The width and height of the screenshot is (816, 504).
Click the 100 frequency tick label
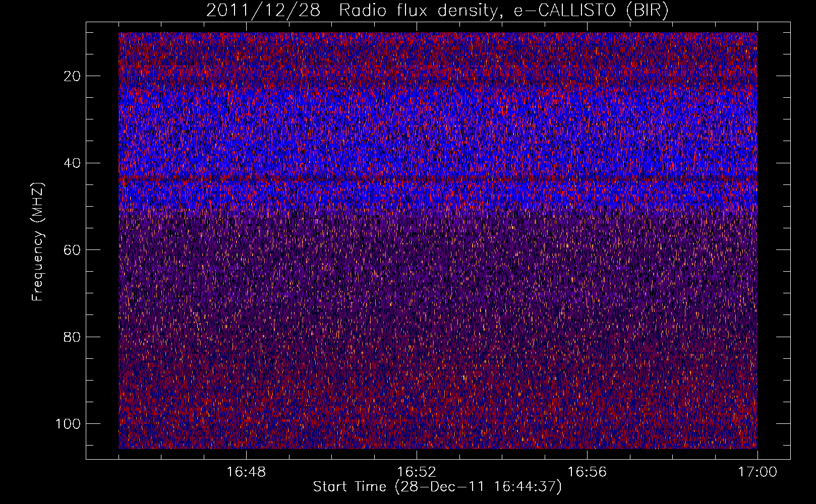click(68, 424)
